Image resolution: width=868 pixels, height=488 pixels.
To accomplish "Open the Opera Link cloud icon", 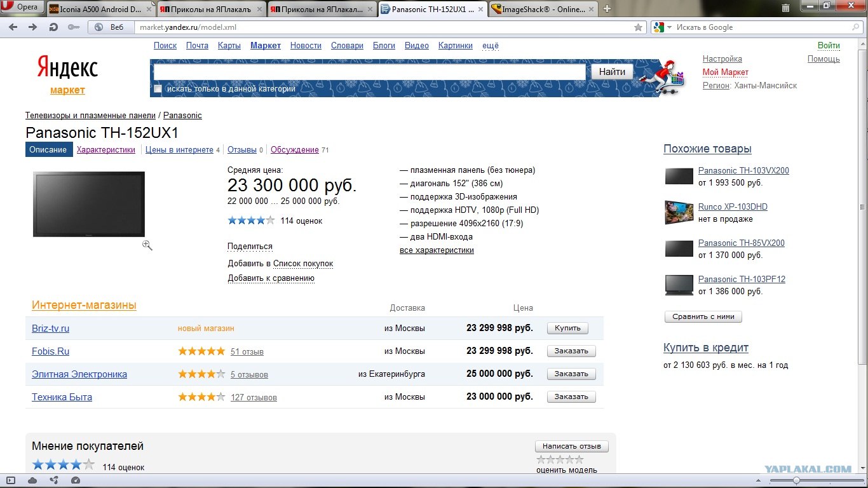I will tap(32, 480).
